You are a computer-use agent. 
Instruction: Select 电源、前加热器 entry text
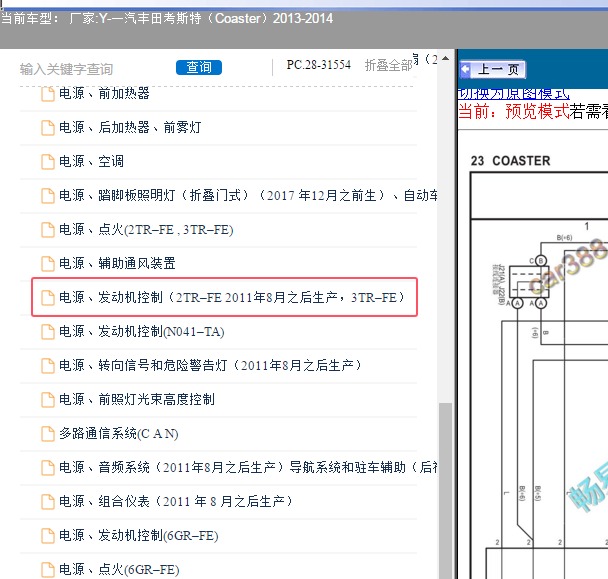(104, 93)
